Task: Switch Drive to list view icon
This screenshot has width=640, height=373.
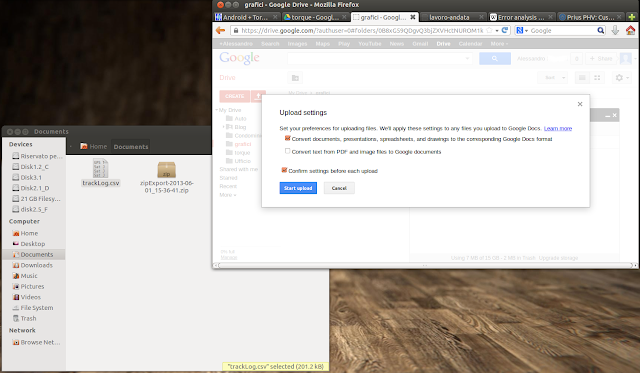Action: coord(582,78)
